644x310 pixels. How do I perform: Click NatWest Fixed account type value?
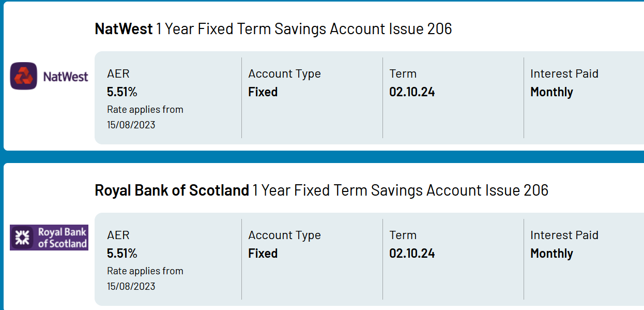click(x=263, y=92)
